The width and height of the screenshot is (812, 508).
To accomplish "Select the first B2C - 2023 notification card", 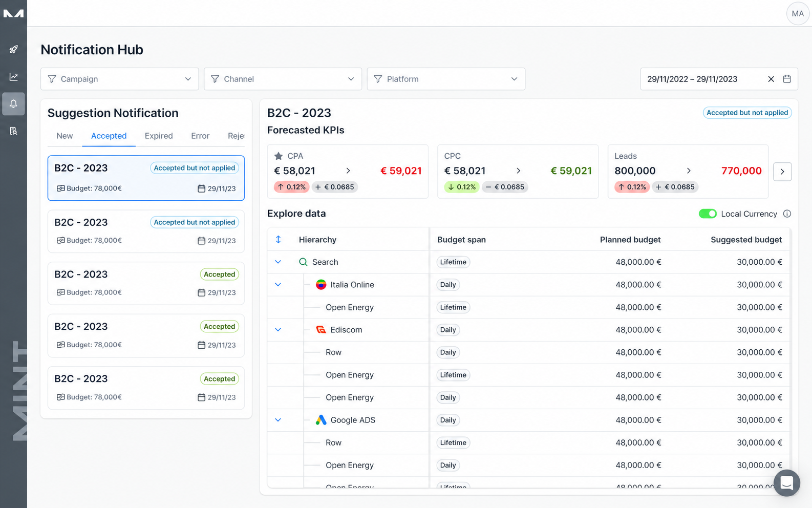I will click(x=146, y=178).
